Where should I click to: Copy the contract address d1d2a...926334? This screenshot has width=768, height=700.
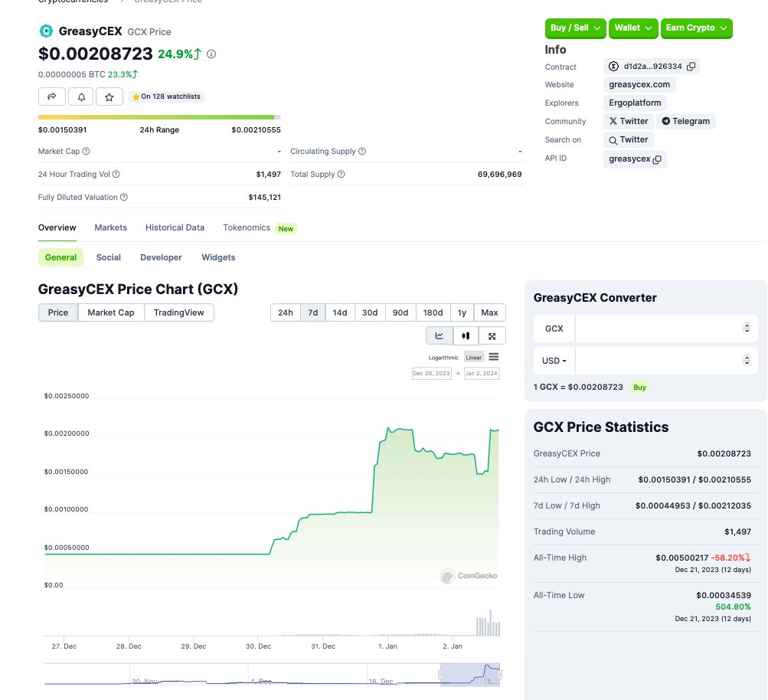point(691,66)
